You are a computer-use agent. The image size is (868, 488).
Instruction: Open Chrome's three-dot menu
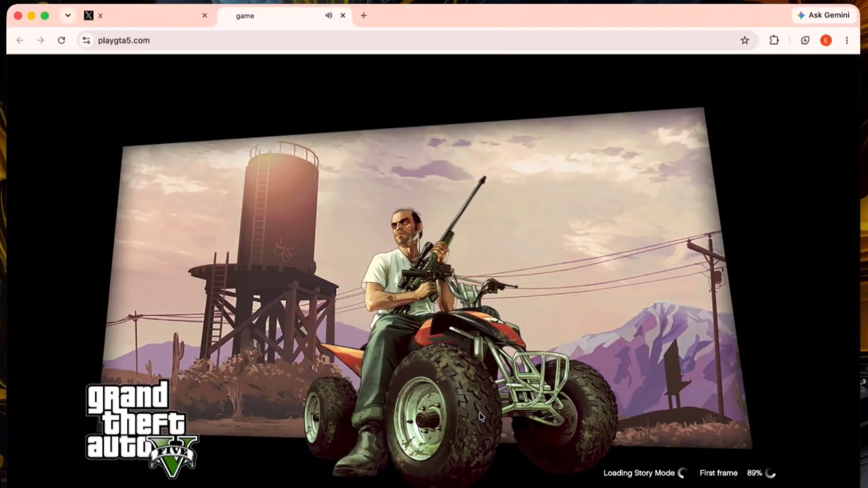847,40
